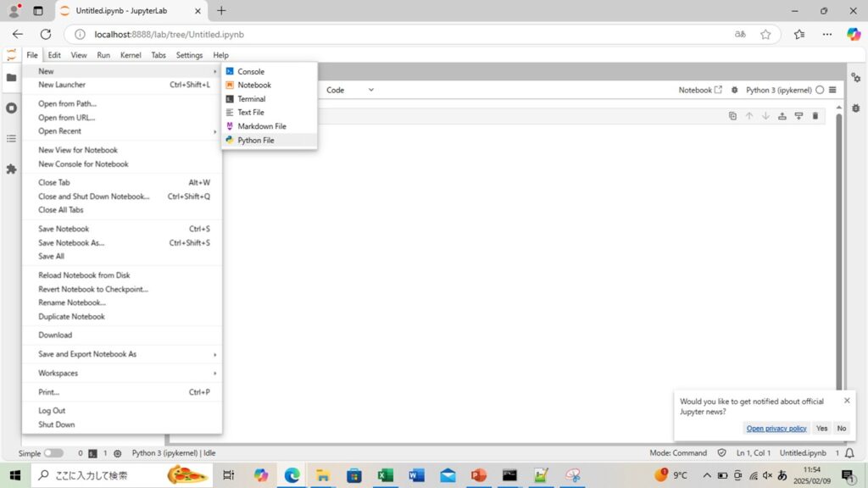Screen dimensions: 868x488
Task: Open the View menu
Action: coord(79,55)
